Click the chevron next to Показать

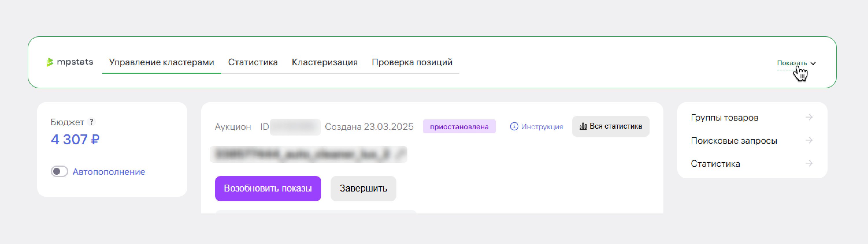(813, 63)
